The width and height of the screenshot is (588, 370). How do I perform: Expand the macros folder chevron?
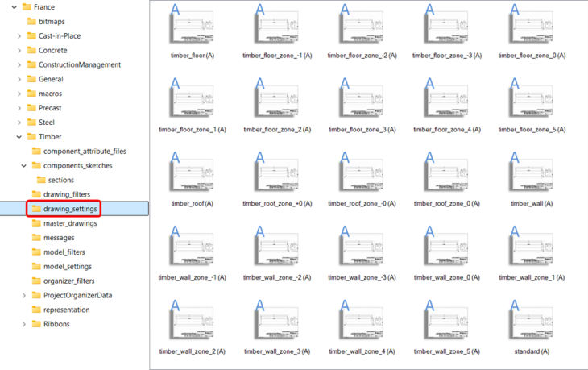tap(19, 94)
